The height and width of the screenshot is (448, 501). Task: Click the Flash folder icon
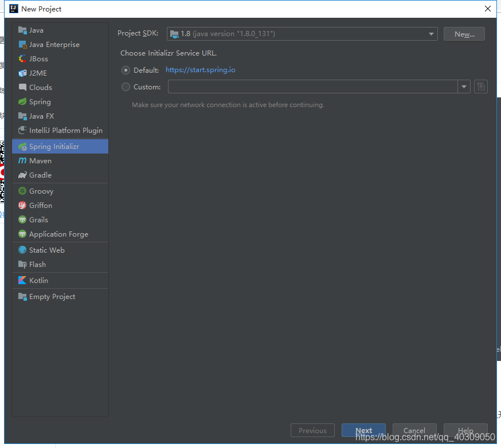22,265
